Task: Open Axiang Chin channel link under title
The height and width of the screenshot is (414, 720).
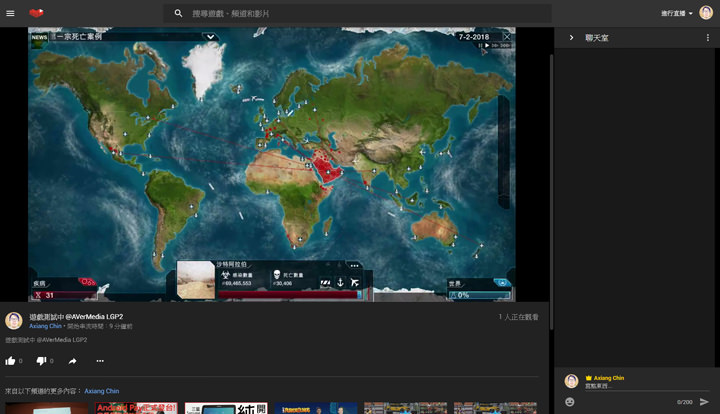Action: tap(45, 326)
